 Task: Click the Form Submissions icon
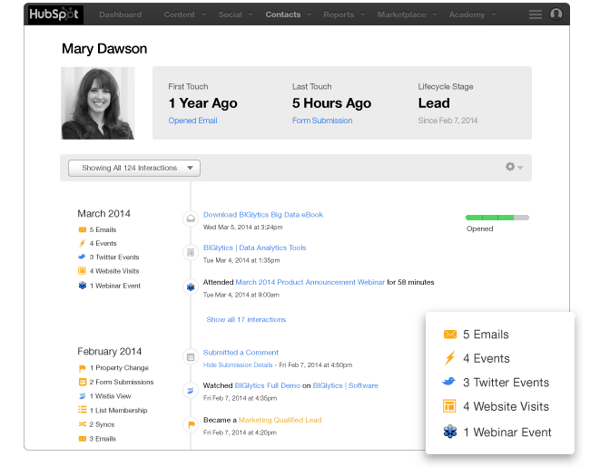(82, 382)
